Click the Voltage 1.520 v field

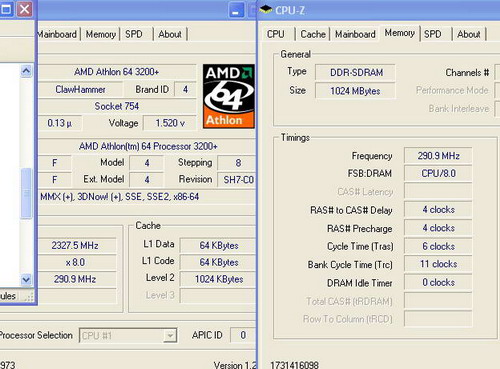tap(170, 123)
